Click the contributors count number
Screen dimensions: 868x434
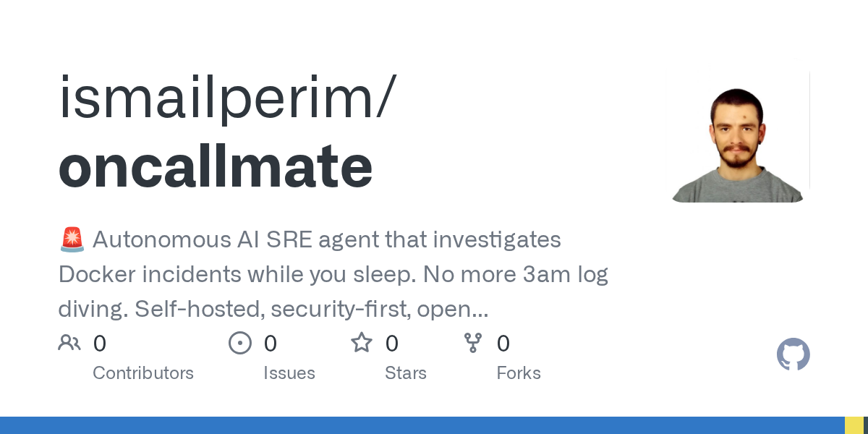tap(100, 344)
